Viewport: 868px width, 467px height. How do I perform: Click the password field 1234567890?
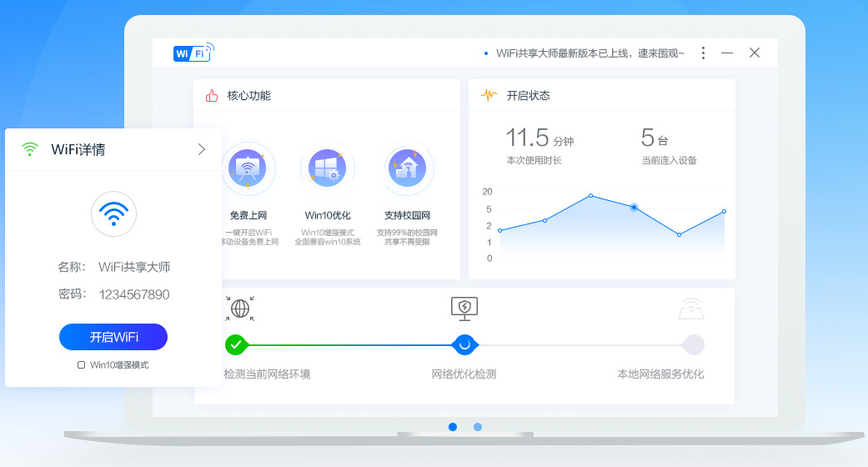tap(134, 294)
